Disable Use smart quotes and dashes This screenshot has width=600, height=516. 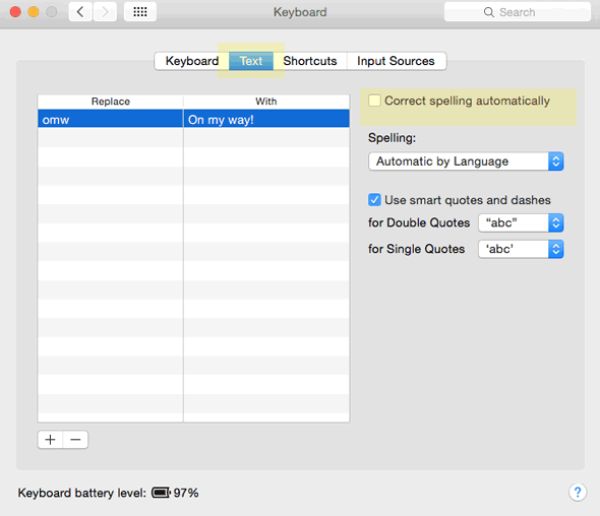point(375,200)
